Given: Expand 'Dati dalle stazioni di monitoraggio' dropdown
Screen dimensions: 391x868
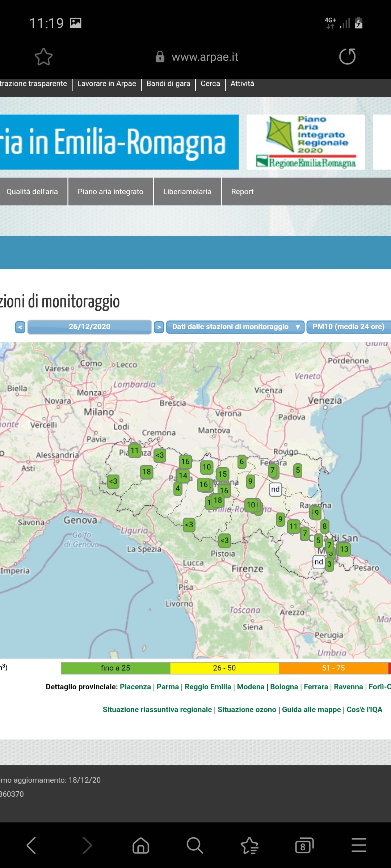Looking at the screenshot, I should 235,327.
